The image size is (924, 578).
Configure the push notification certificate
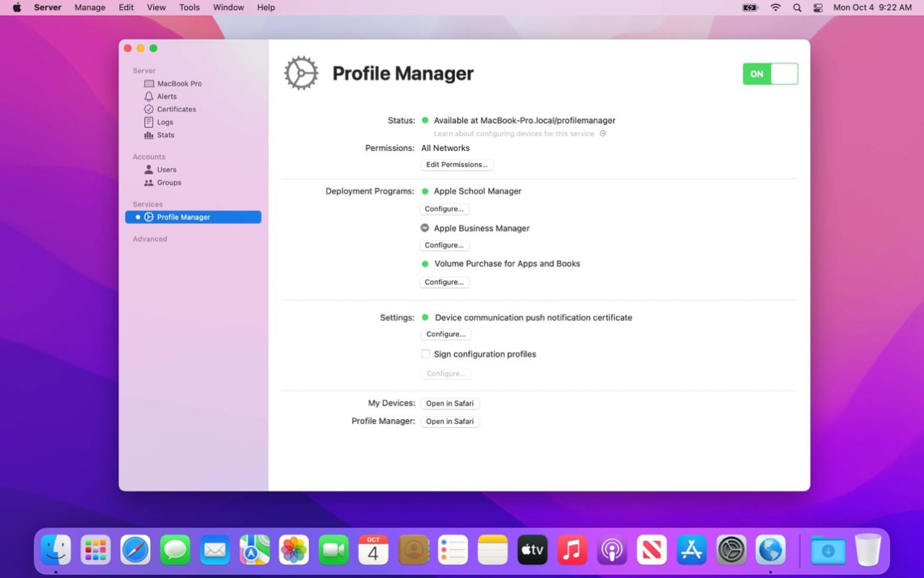click(446, 335)
